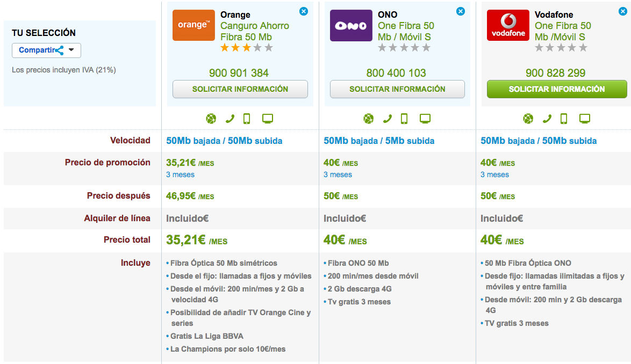Click the mobile phone icon under Vodafone
Image resolution: width=631 pixels, height=364 pixels.
pos(564,119)
